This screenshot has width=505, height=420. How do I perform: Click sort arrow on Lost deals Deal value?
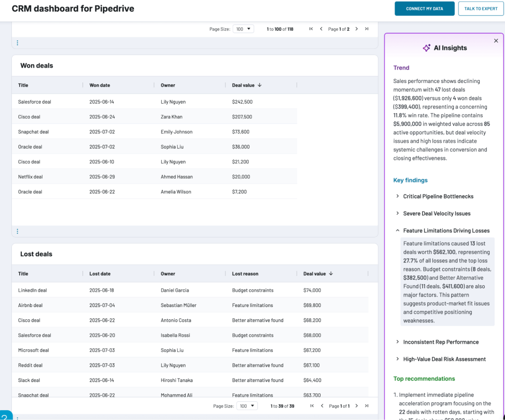click(x=331, y=273)
